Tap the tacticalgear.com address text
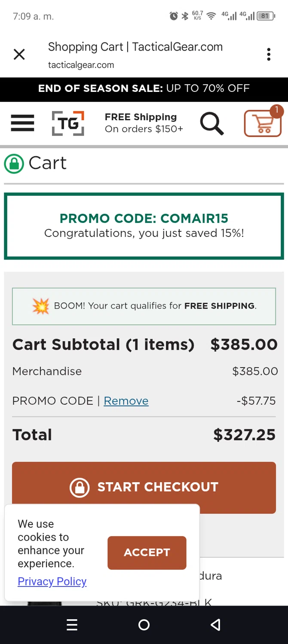This screenshot has height=644, width=288. 81,65
